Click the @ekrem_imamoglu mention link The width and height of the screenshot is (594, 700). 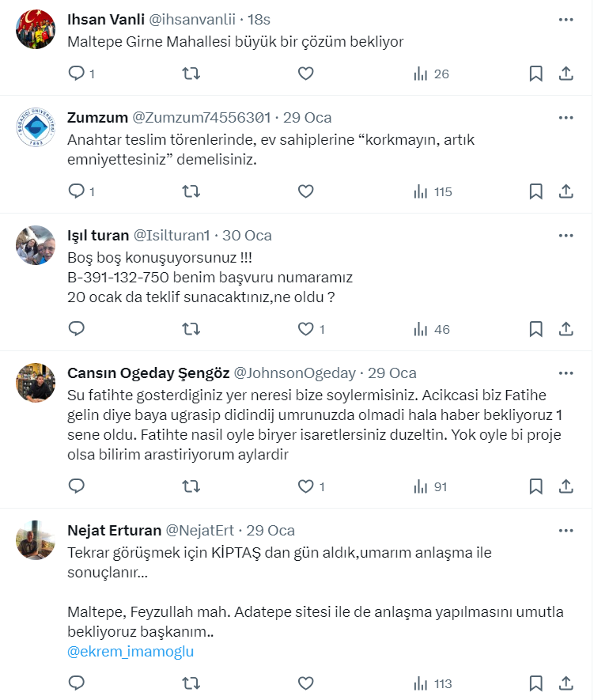pyautogui.click(x=131, y=652)
